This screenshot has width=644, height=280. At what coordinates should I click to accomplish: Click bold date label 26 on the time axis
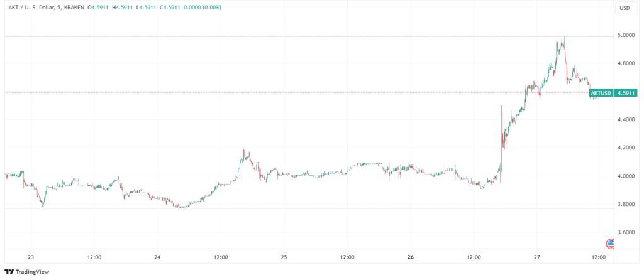410,257
